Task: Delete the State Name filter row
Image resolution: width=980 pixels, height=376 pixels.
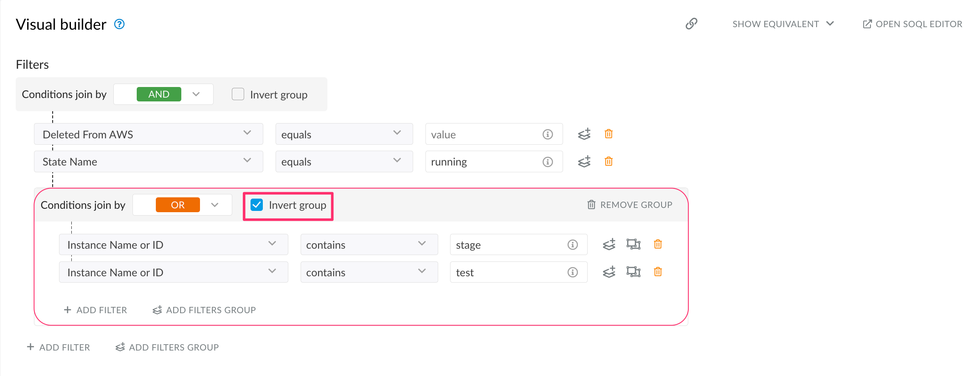Action: click(x=608, y=162)
